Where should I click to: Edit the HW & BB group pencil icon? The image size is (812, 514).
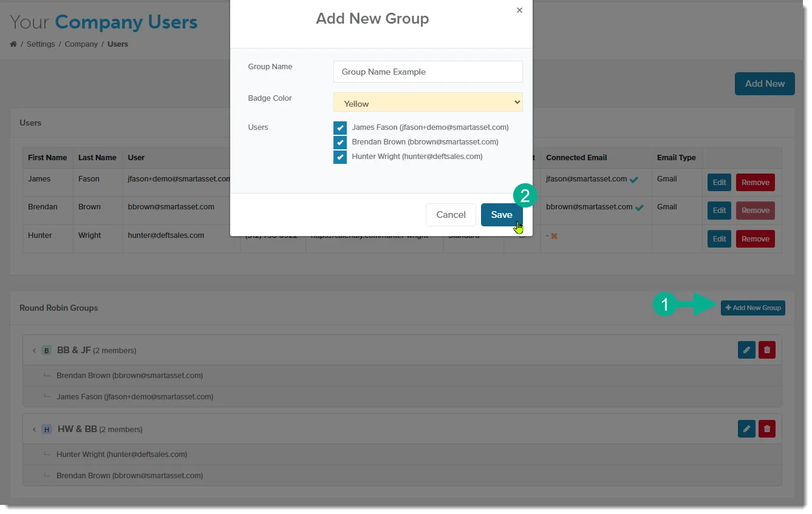tap(746, 429)
